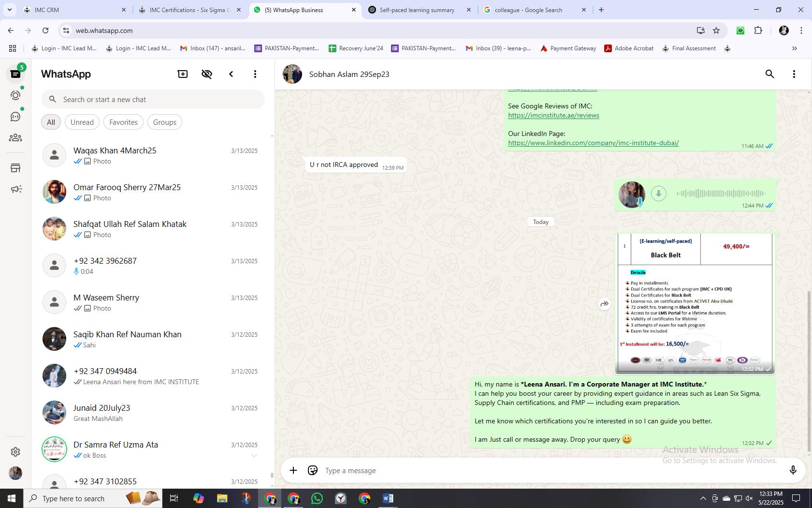The image size is (812, 508).
Task: Forward the Black Belt price image
Action: click(605, 304)
